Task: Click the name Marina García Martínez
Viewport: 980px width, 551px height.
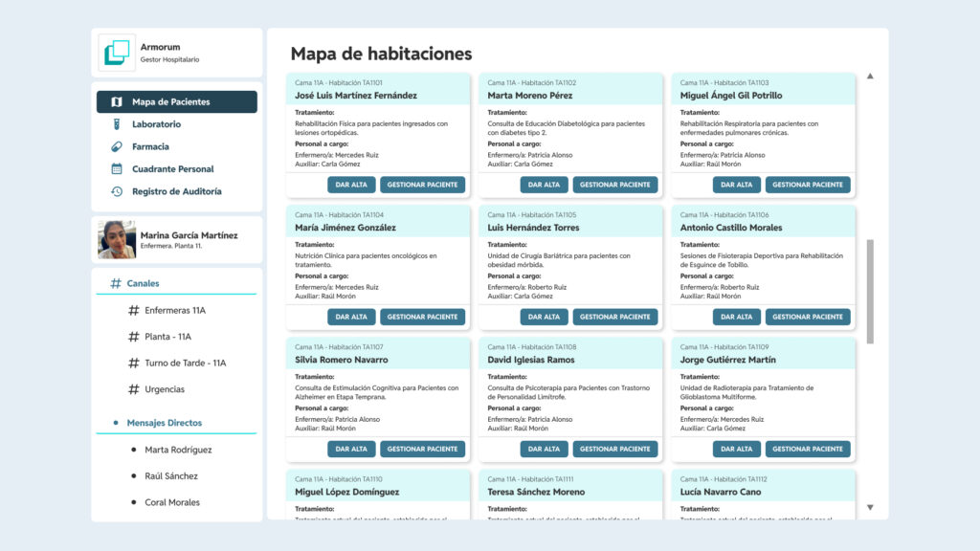Action: [189, 235]
